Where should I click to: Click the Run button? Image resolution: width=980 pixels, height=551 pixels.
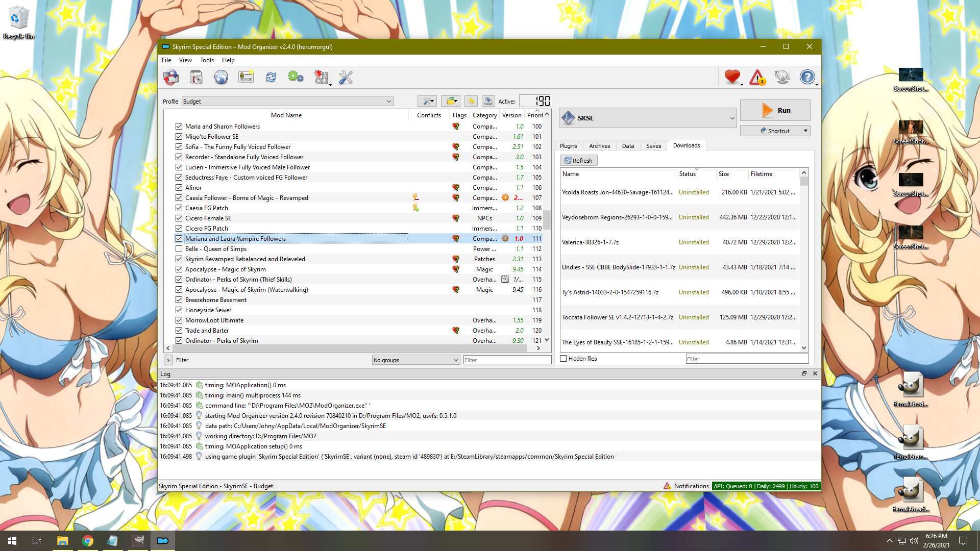pos(775,110)
